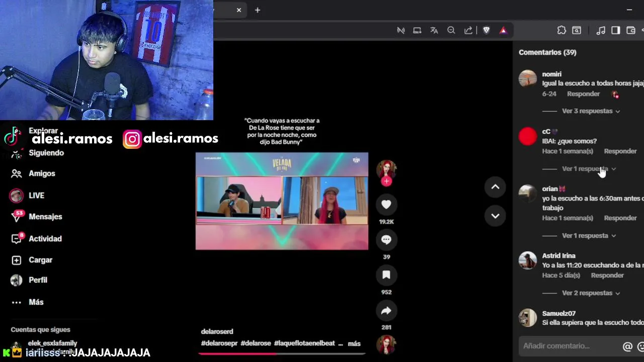Click the share page icon in the address bar
The height and width of the screenshot is (362, 644).
[x=468, y=30]
